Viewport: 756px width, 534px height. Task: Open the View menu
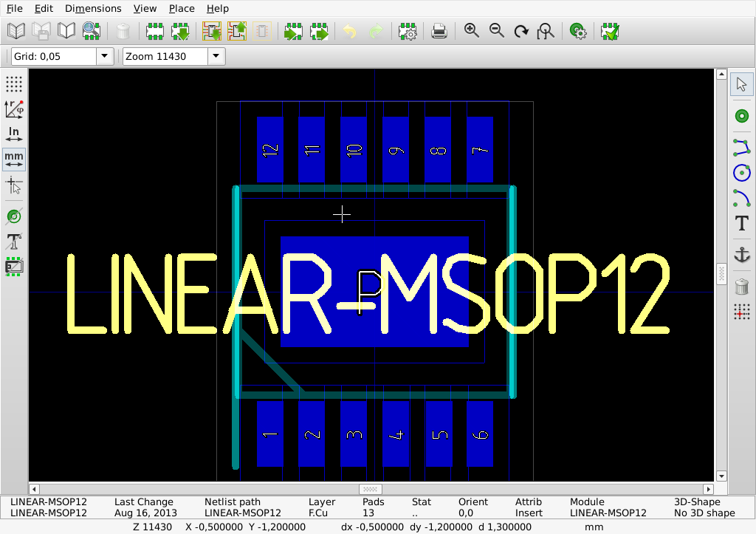point(145,8)
